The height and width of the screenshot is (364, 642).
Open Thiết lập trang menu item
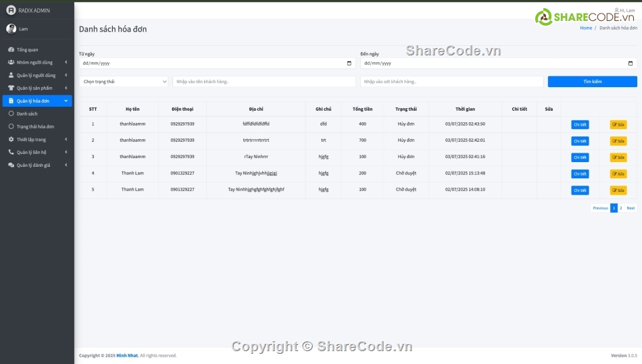(37, 140)
